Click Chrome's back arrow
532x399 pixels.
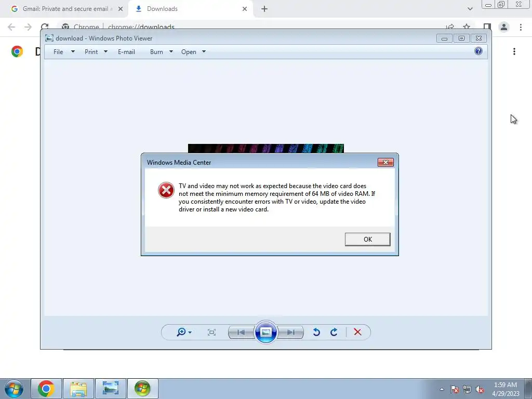pos(11,27)
